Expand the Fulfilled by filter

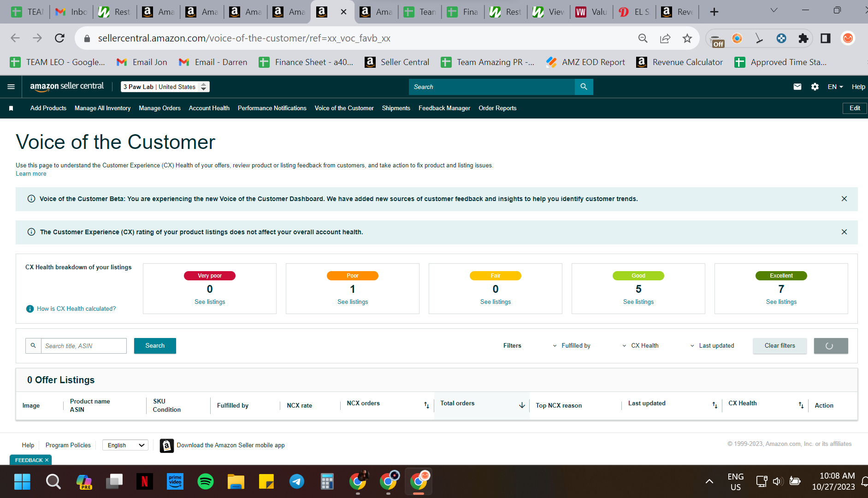[x=571, y=346]
